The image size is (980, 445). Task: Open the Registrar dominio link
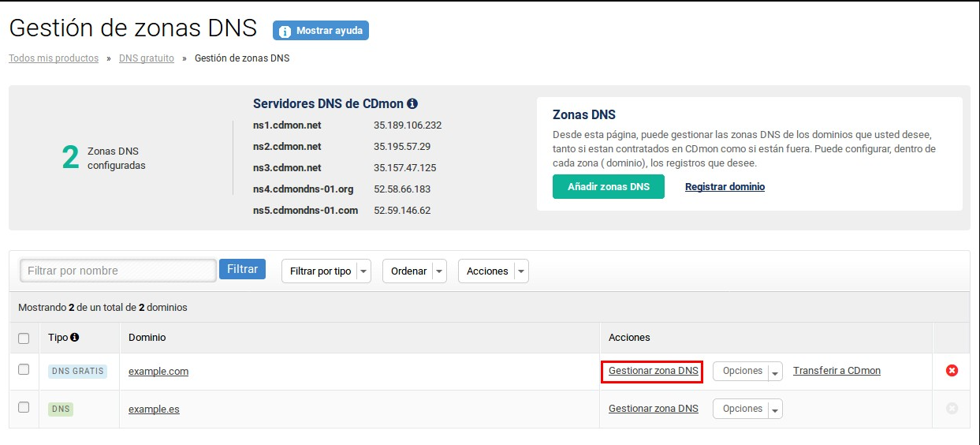[x=725, y=187]
